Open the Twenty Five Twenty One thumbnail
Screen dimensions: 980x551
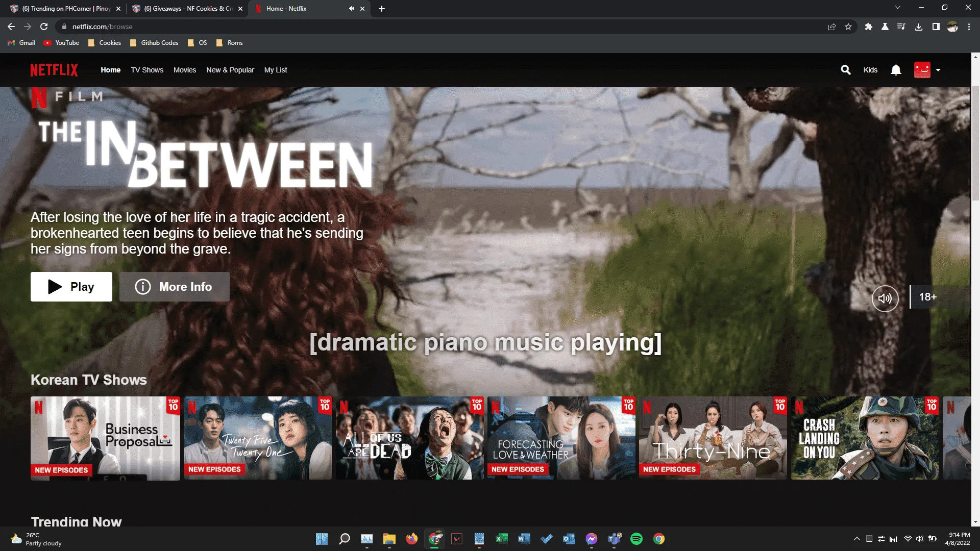258,438
